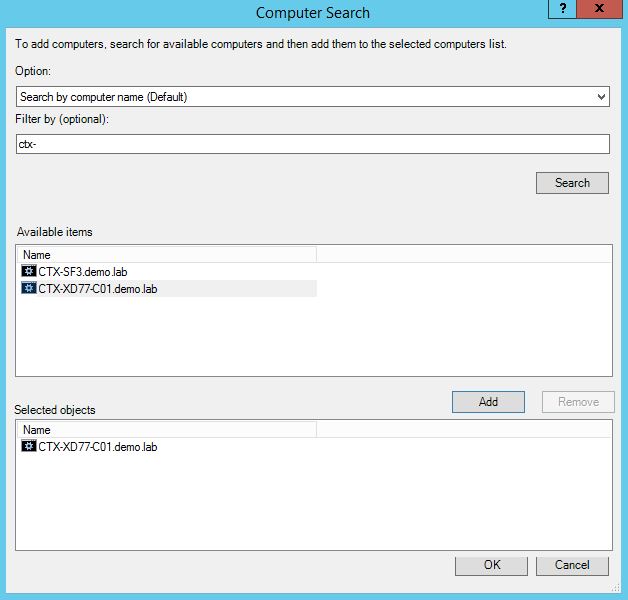This screenshot has width=628, height=600.
Task: Open the Option dropdown arrow
Action: pyautogui.click(x=601, y=97)
